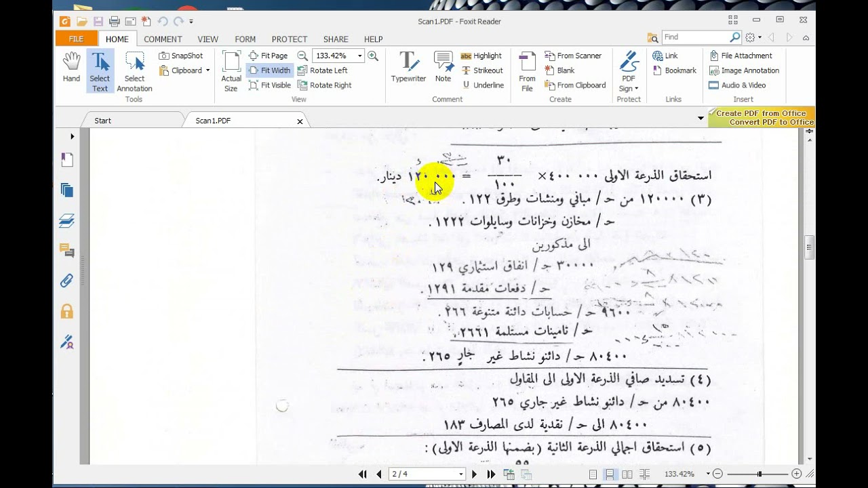Click the Print icon in quick access toolbar
868x488 pixels.
coord(115,22)
